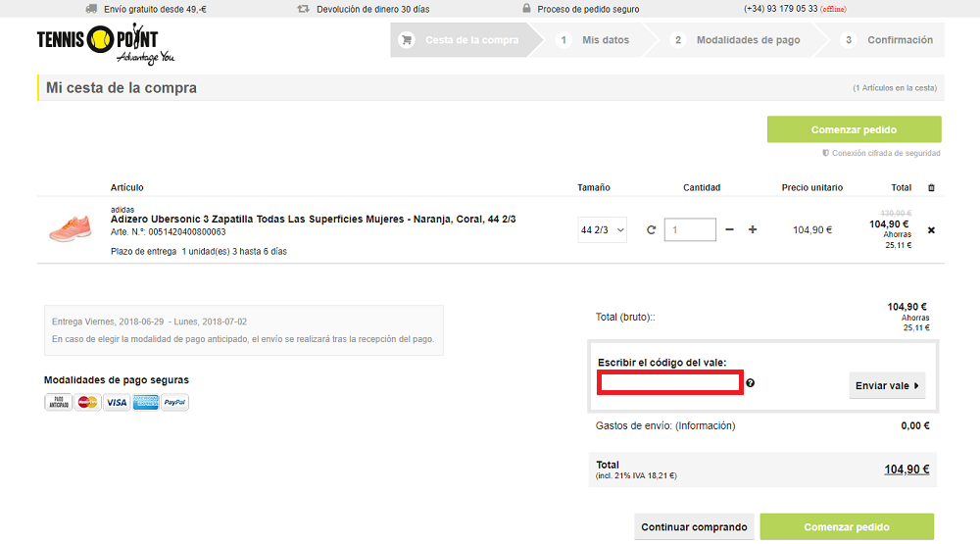Click the shopping cart step icon
This screenshot has height=544, width=980.
pos(407,40)
